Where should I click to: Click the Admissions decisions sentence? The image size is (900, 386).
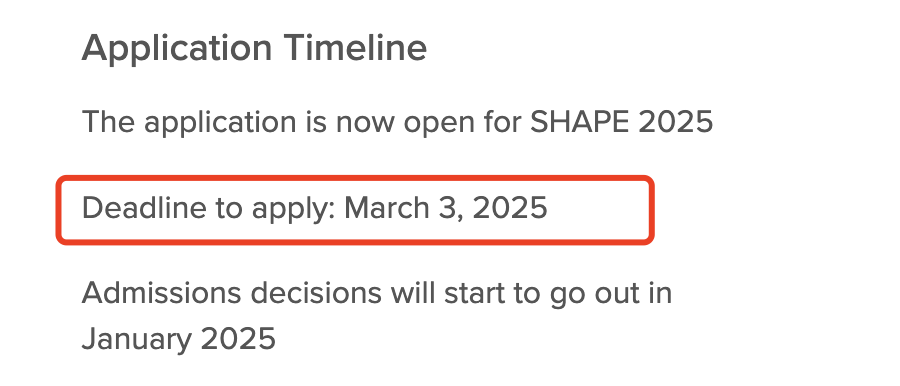377,316
